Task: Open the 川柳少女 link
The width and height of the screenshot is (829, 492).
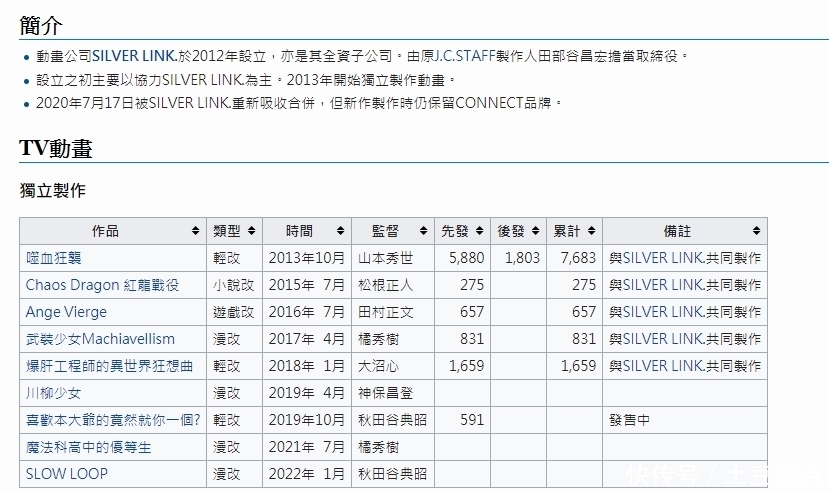Action: (53, 393)
